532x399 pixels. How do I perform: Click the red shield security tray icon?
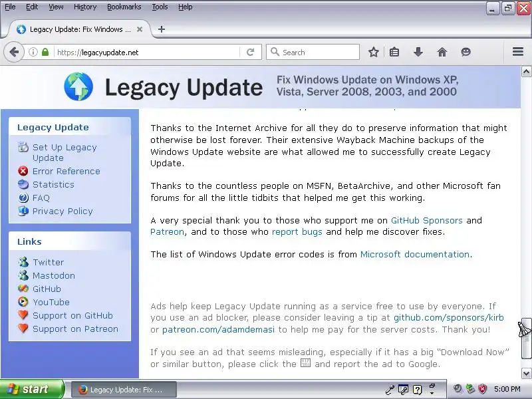(482, 389)
